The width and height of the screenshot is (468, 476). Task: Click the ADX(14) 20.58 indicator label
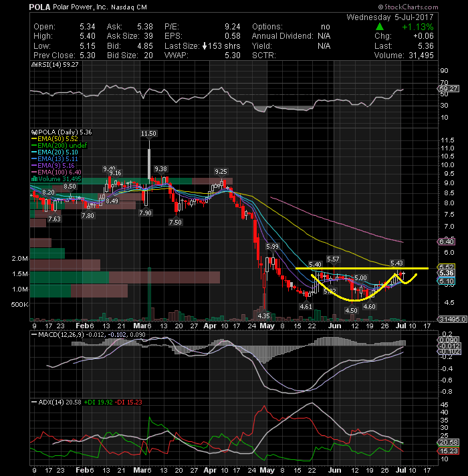(56, 402)
